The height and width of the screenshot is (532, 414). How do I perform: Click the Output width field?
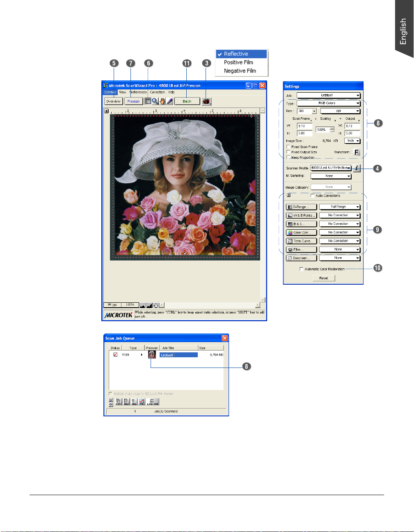point(352,126)
